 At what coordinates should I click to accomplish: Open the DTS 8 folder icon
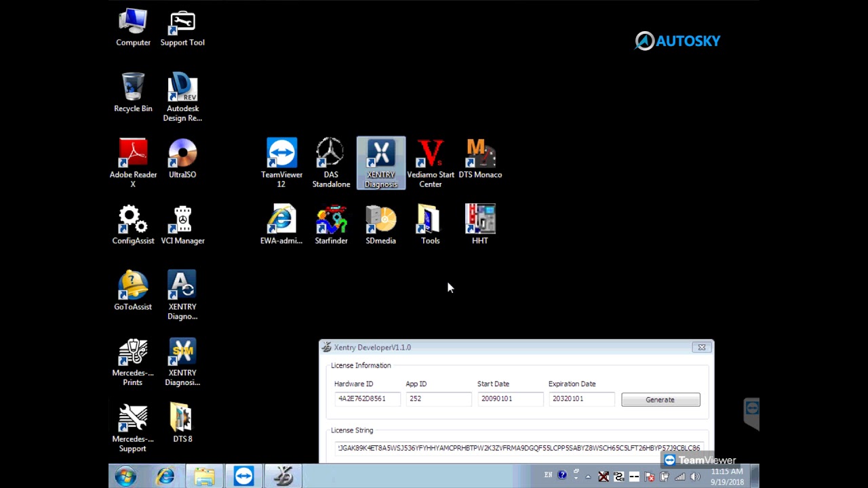(182, 423)
